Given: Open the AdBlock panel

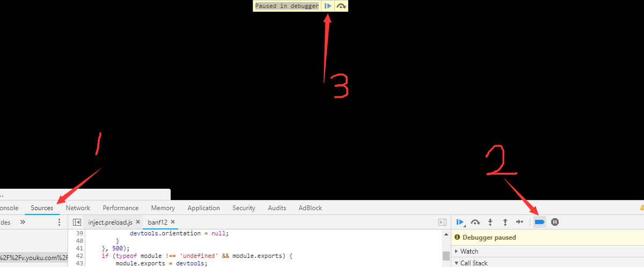Looking at the screenshot, I should pos(310,208).
